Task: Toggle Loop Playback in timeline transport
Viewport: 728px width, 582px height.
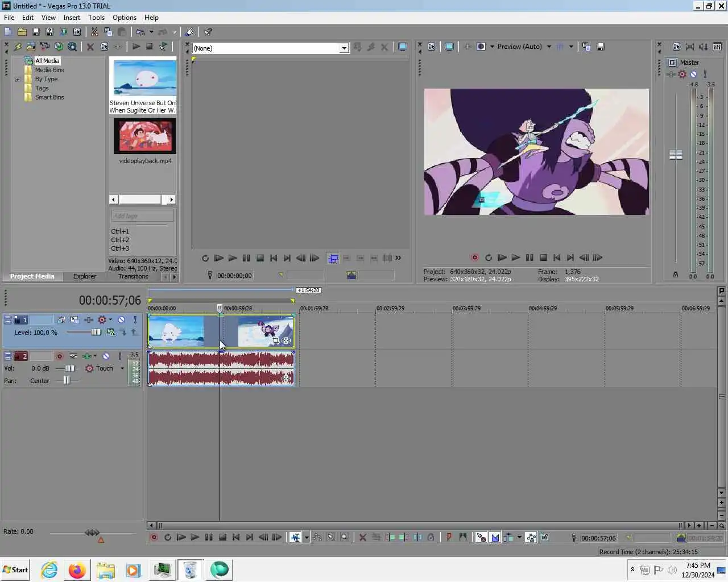Action: tap(168, 537)
